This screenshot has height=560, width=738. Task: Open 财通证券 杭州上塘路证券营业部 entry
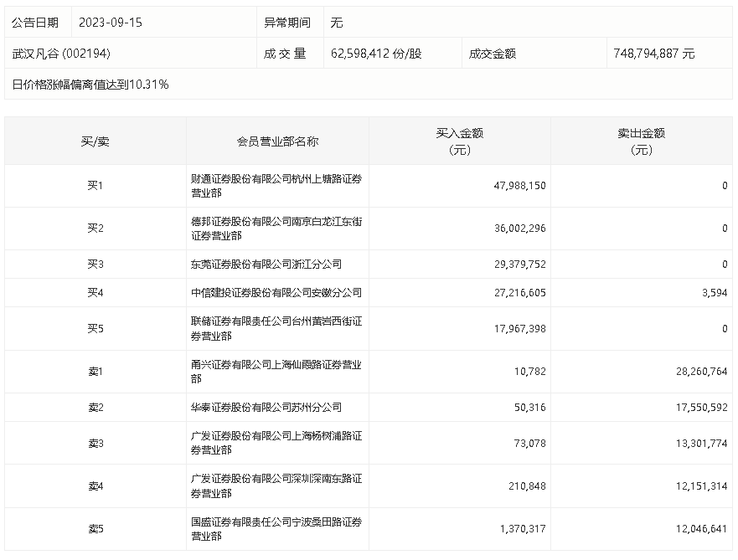point(276,186)
